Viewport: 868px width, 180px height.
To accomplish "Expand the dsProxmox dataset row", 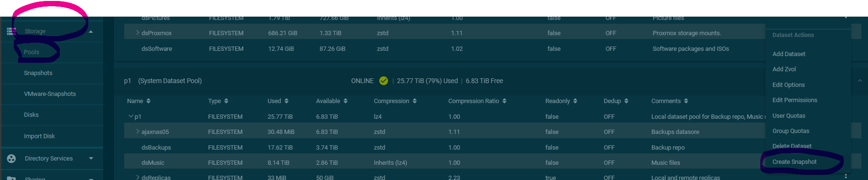I will click(x=138, y=33).
